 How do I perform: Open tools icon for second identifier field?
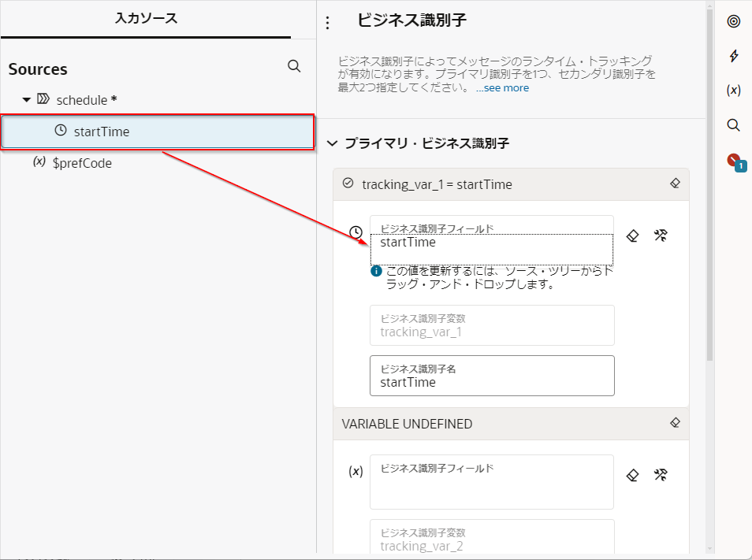coord(661,475)
